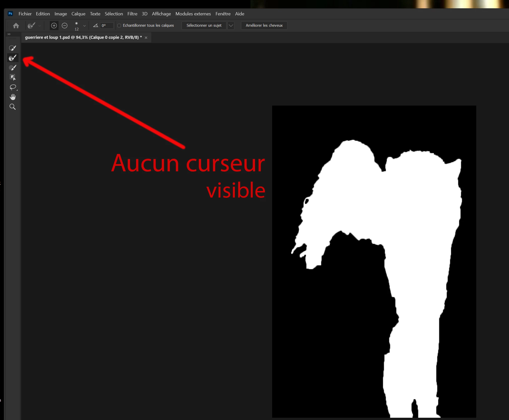Select the Object Selection tool
This screenshot has width=509, height=420.
12,77
